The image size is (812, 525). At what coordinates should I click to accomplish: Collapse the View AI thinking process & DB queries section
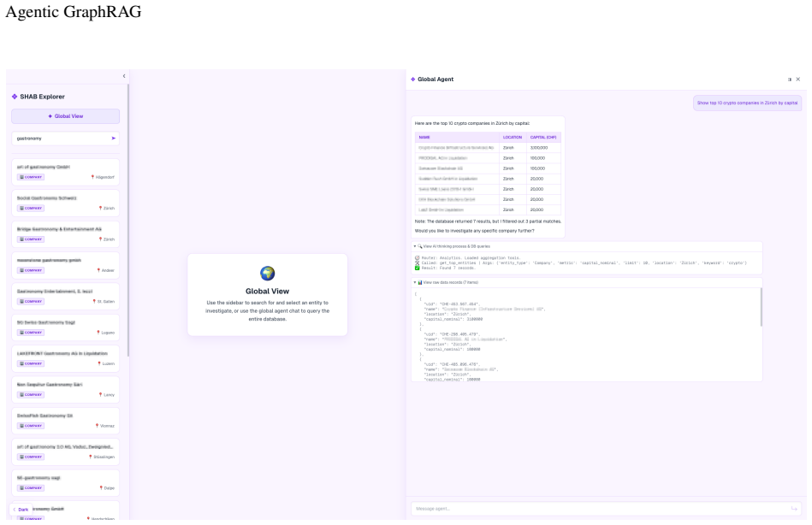click(x=587, y=246)
